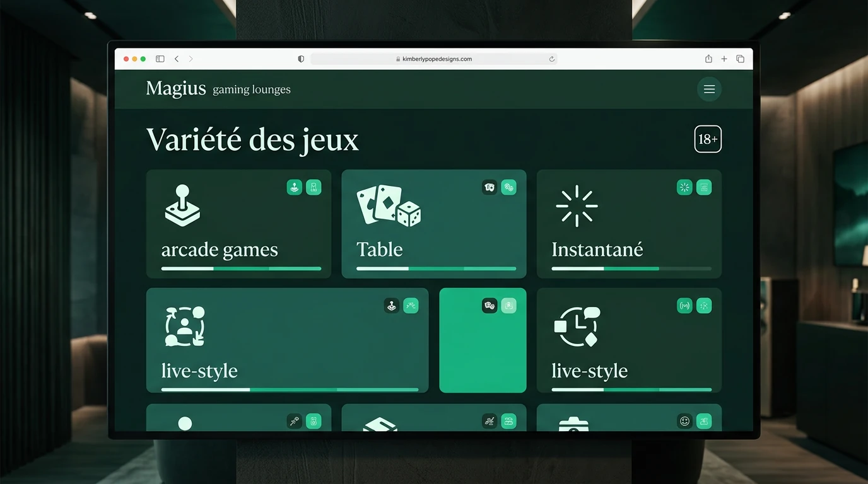The image size is (868, 484).
Task: Select the dark cards badge on Table card
Action: pos(490,187)
